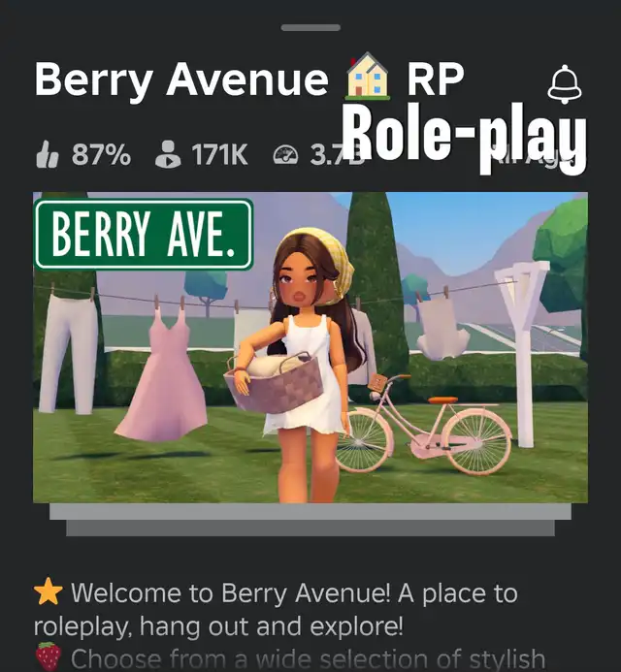The height and width of the screenshot is (672, 621).
Task: Open the Berry Ave game thumbnail
Action: 310,347
